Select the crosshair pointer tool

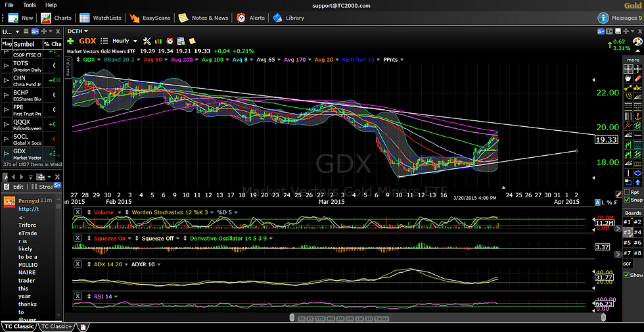(x=637, y=68)
